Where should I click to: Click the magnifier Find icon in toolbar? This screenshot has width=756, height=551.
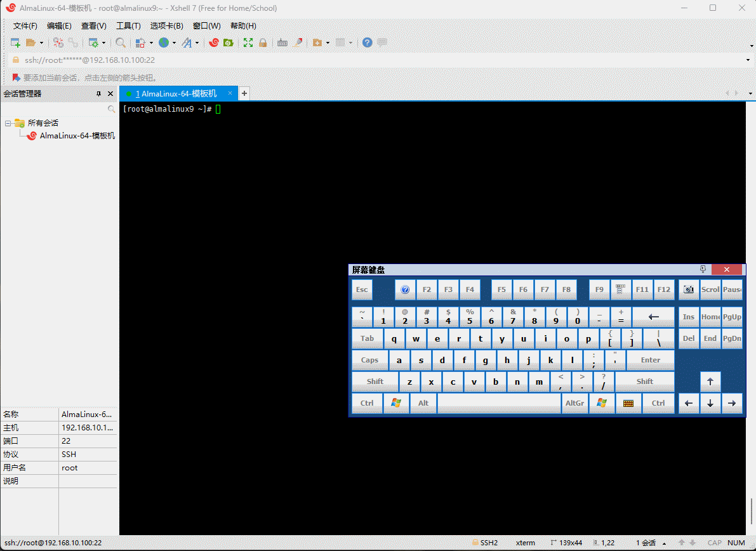coord(121,43)
